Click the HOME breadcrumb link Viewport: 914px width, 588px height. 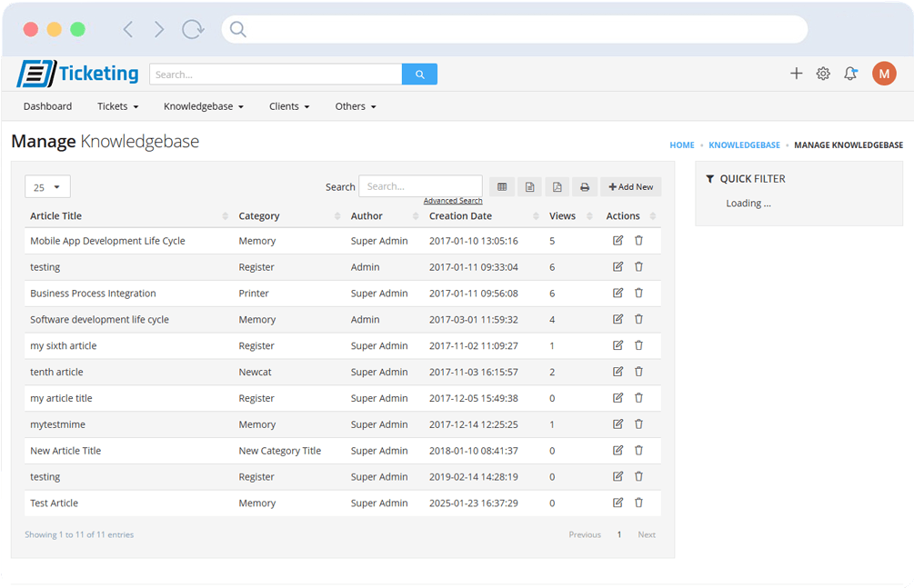coord(681,145)
